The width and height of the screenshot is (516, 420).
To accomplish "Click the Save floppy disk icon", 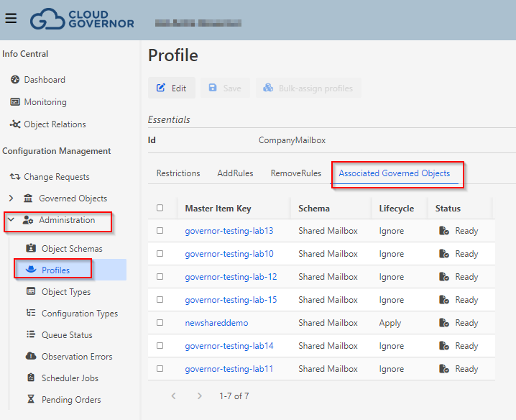I will click(x=213, y=88).
